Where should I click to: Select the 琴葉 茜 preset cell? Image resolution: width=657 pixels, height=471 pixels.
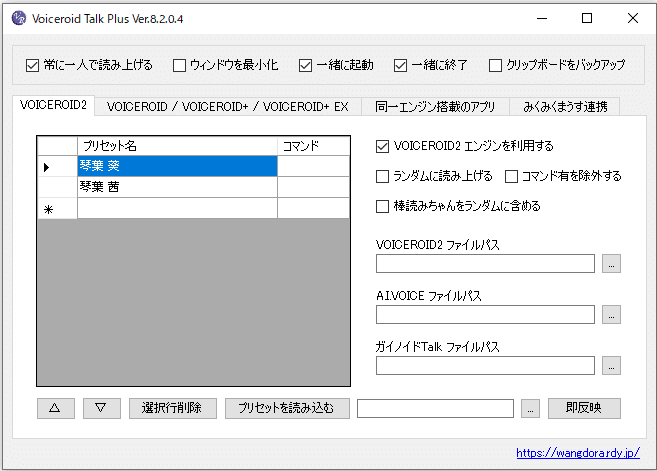click(177, 187)
